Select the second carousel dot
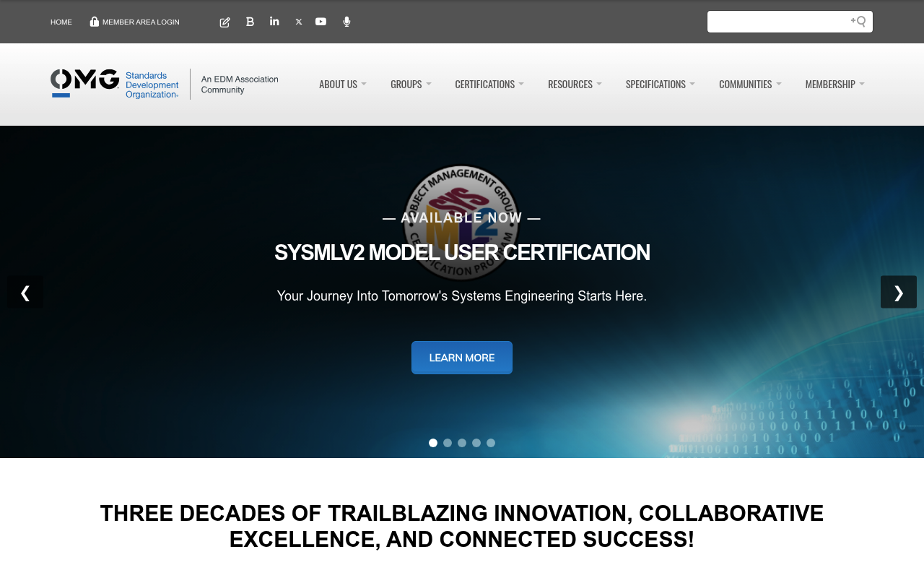 tap(448, 443)
